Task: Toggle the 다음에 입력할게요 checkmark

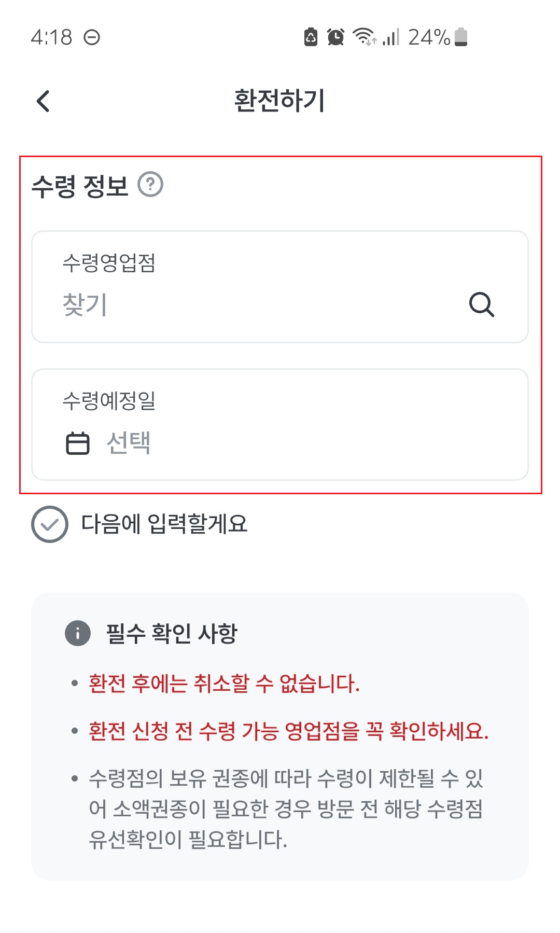Action: 49,525
